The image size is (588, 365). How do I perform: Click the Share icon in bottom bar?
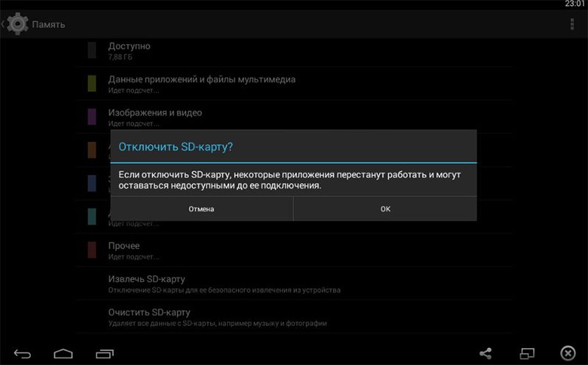486,354
